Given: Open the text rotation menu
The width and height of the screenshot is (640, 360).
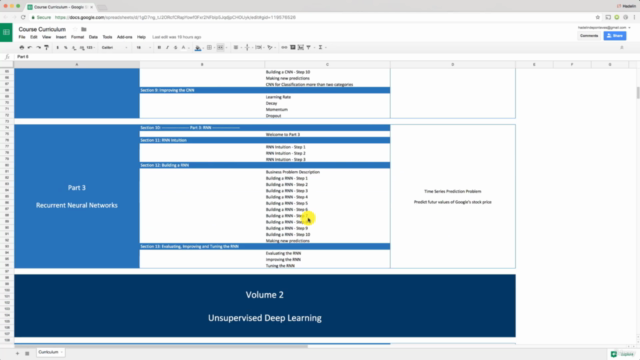Looking at the screenshot, I should click(x=270, y=47).
